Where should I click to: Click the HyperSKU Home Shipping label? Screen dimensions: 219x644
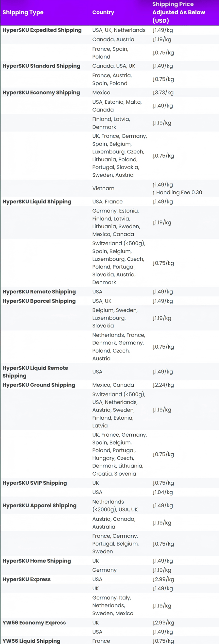pyautogui.click(x=37, y=561)
